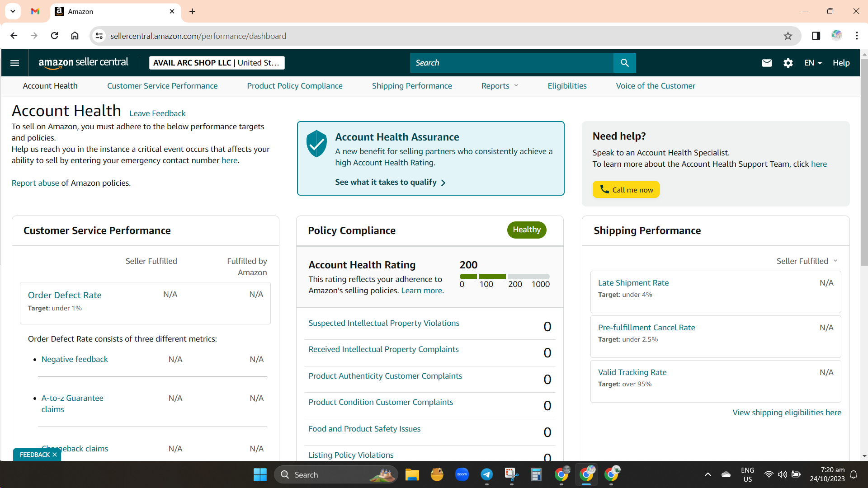The width and height of the screenshot is (868, 488).
Task: Show hidden system tray icons
Action: point(708,474)
